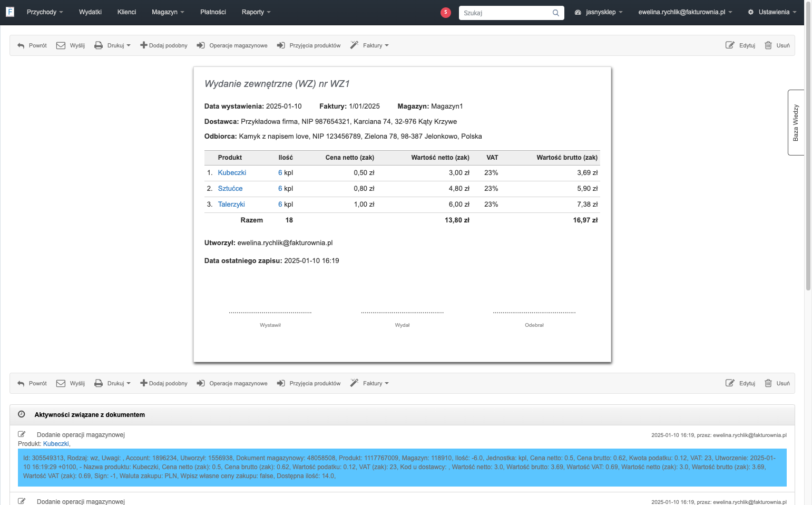Click top toolbar Powrót back arrow
Image resolution: width=812 pixels, height=505 pixels.
21,45
